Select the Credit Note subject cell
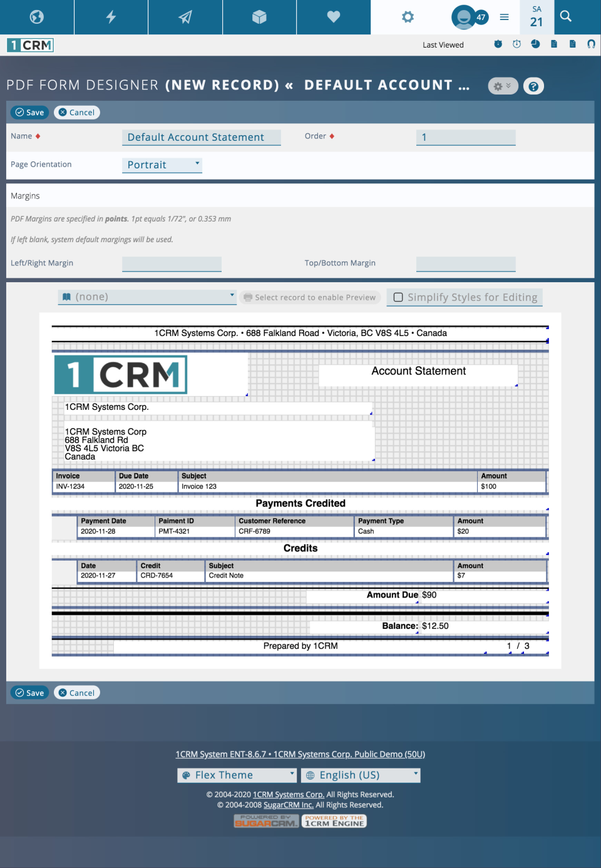Screen dimensions: 601x868 329,576
